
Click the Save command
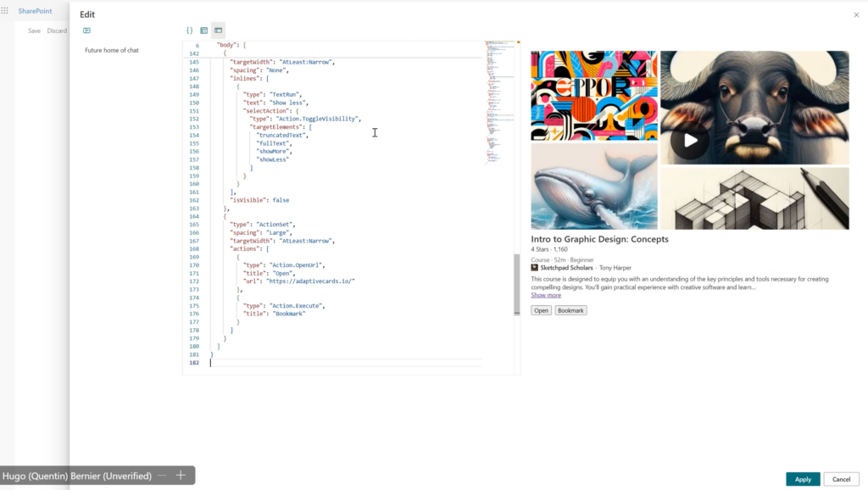coord(34,31)
